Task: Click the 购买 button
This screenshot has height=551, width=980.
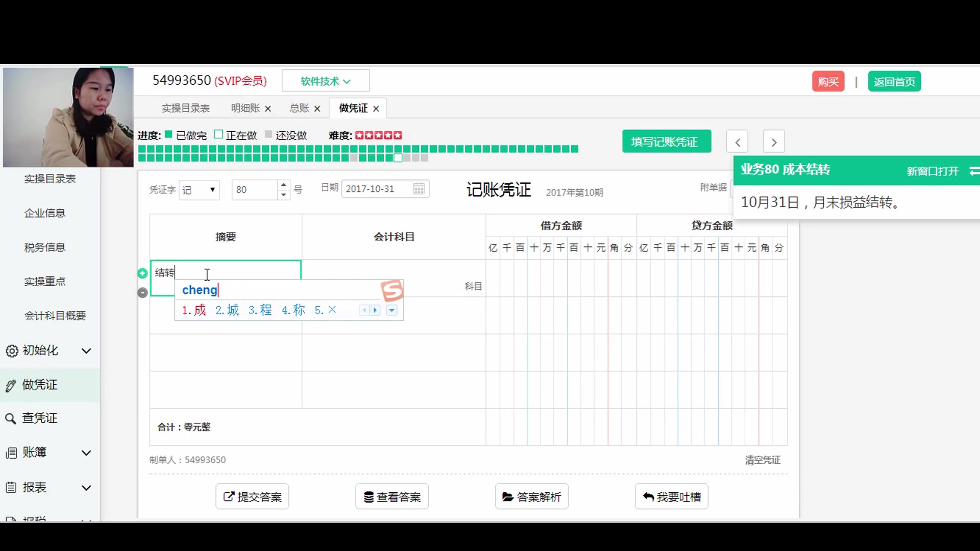Action: click(828, 82)
